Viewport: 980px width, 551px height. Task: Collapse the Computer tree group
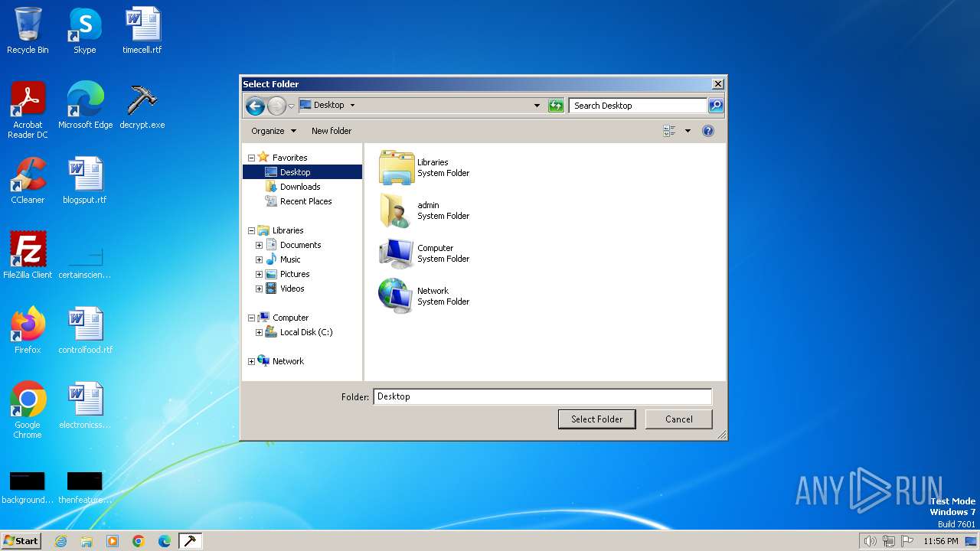click(251, 318)
